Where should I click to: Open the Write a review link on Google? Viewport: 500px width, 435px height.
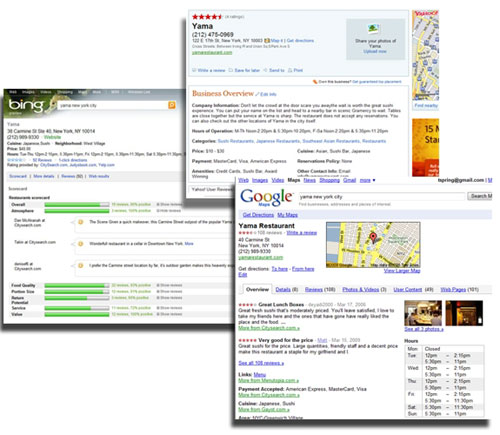[301, 233]
